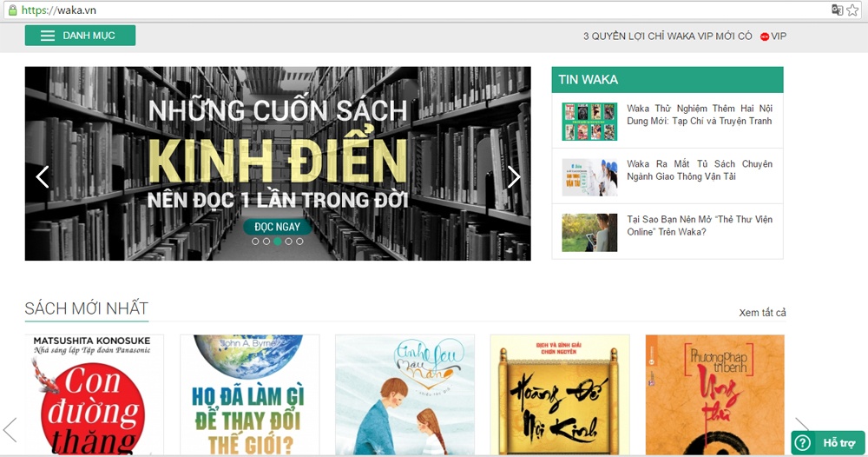Open article Waka Thử Nghiệm Thêm Hai Nội Dung Mới

point(699,115)
